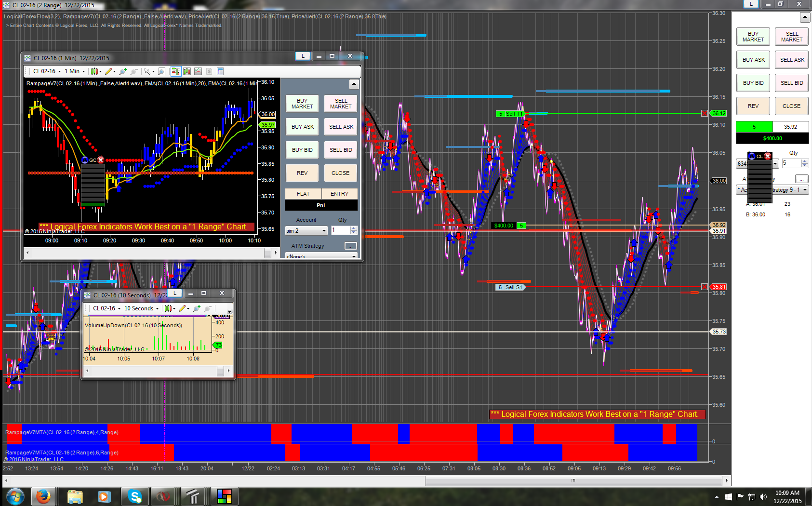Click SELL ASK in the main chart trader
The width and height of the screenshot is (812, 506).
click(x=792, y=60)
